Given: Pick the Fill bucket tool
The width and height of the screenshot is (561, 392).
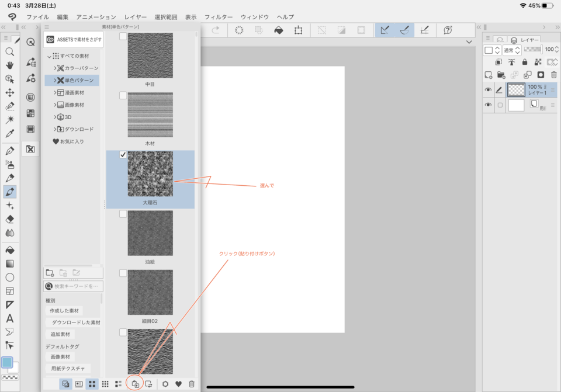Looking at the screenshot, I should pos(10,250).
